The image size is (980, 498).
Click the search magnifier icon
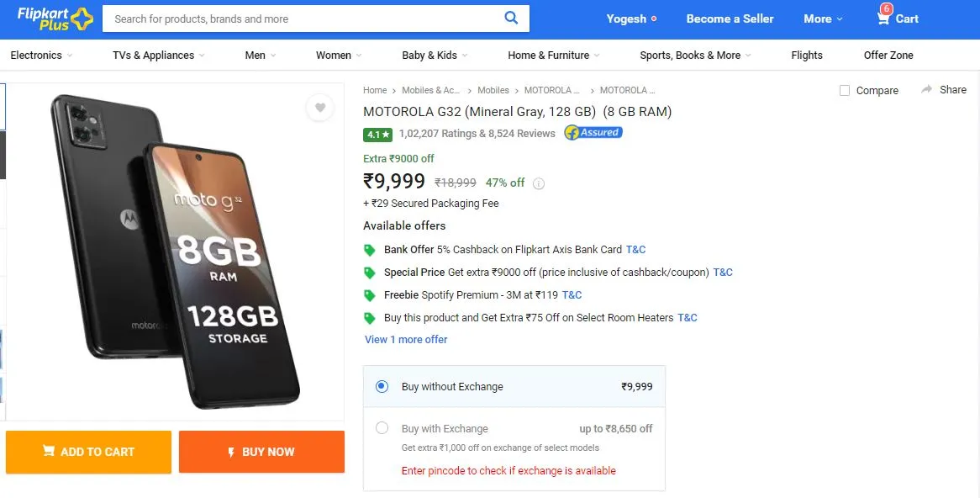[511, 19]
